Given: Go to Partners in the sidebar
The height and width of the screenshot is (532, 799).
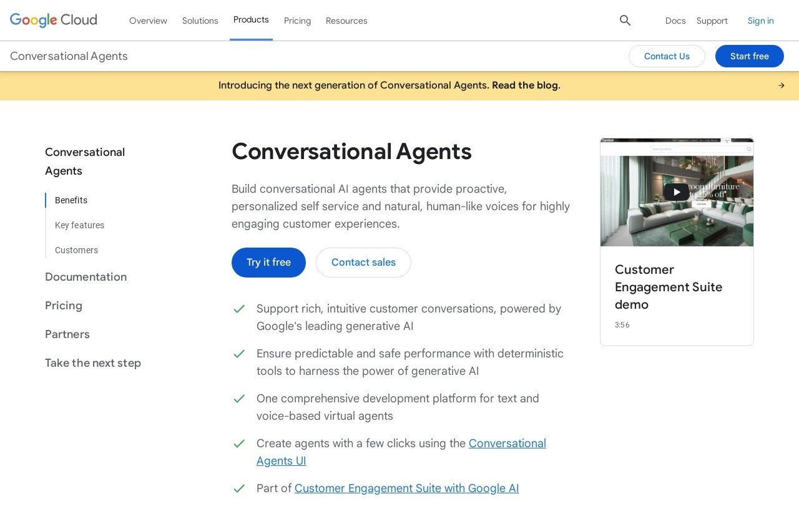Looking at the screenshot, I should (67, 334).
